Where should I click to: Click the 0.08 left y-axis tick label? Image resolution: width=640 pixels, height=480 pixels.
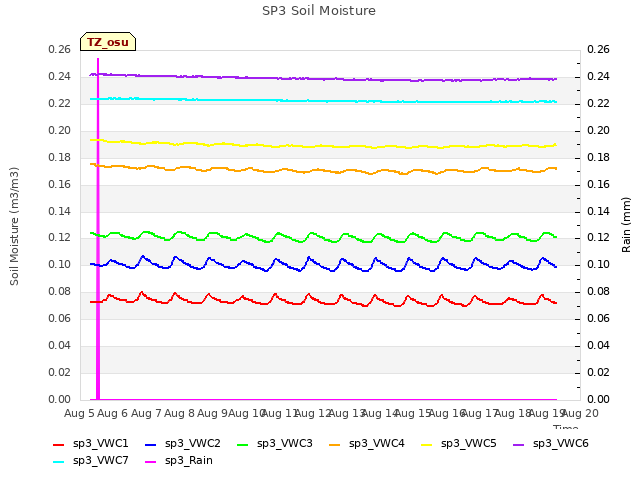pyautogui.click(x=60, y=291)
